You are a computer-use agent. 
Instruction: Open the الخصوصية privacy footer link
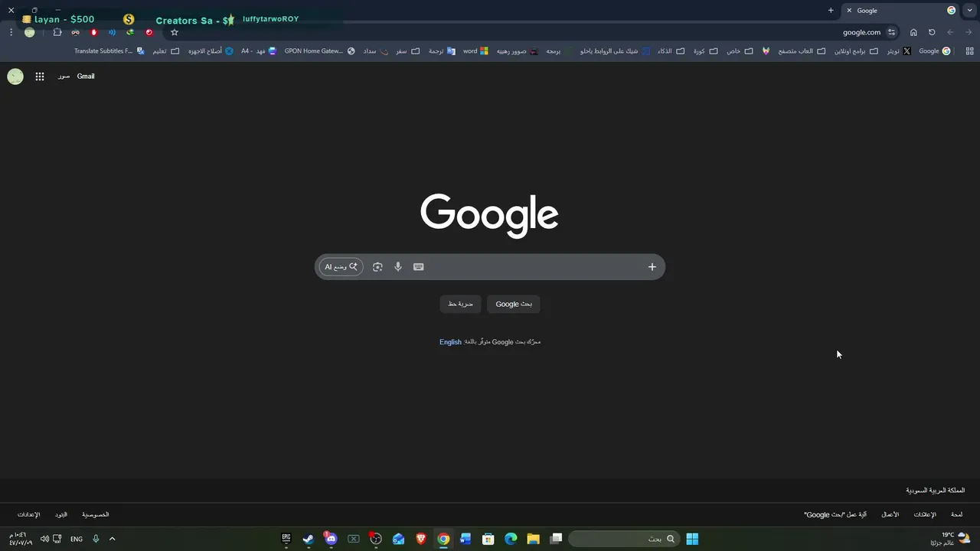coord(96,514)
